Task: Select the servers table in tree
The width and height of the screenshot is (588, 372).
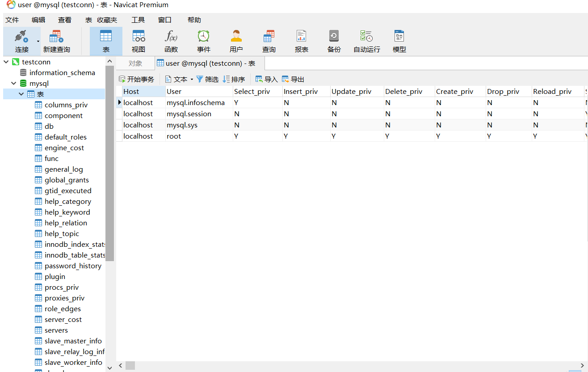Action: tap(56, 330)
